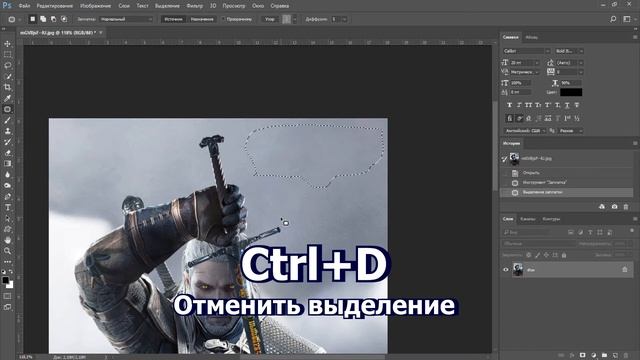Open the Diffusion value dropdown

344,19
